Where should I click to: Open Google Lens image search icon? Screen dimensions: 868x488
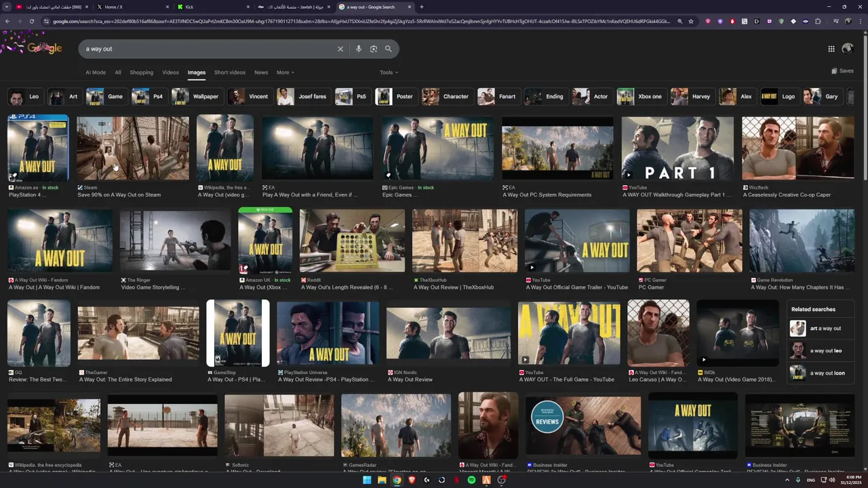tap(374, 49)
